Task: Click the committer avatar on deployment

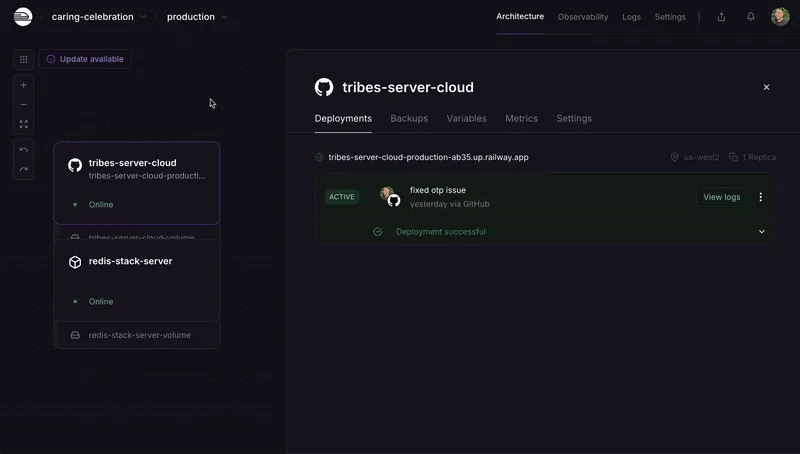Action: [387, 193]
